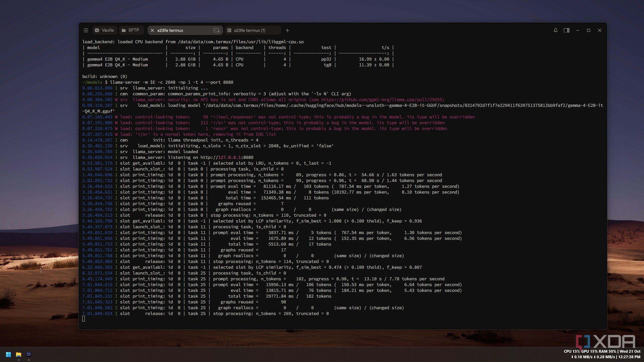Click the 'model loaded' log line
The width and height of the screenshot is (644, 362).
[140, 152]
